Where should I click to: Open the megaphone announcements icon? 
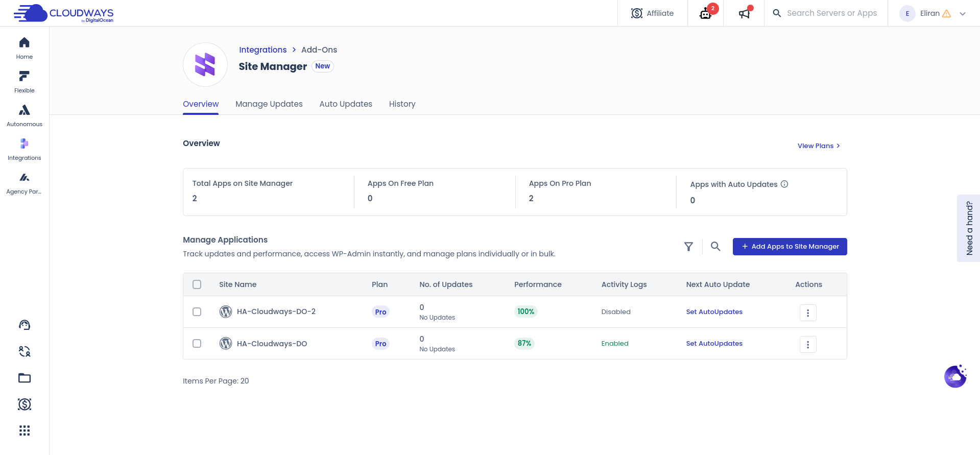[x=745, y=13]
